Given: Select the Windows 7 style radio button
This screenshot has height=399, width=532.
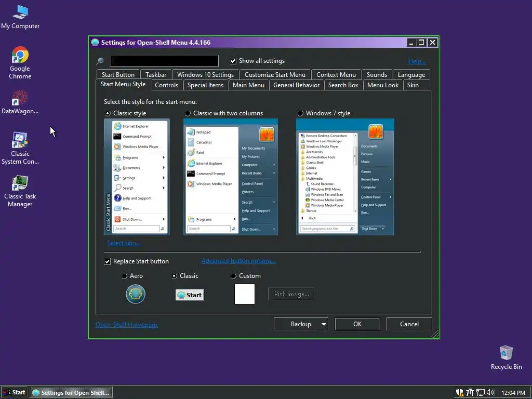Looking at the screenshot, I should 300,113.
